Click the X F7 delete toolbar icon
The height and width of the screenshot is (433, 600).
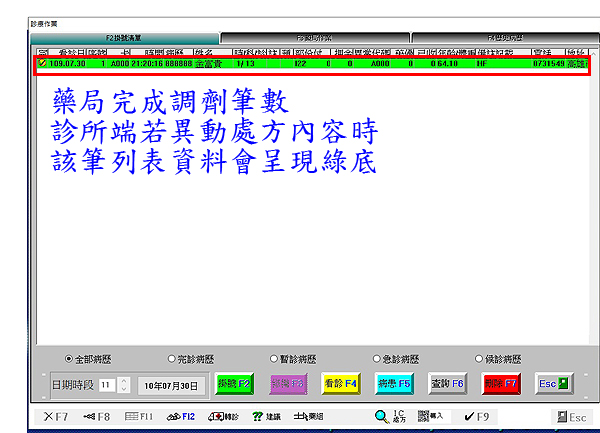point(55,415)
